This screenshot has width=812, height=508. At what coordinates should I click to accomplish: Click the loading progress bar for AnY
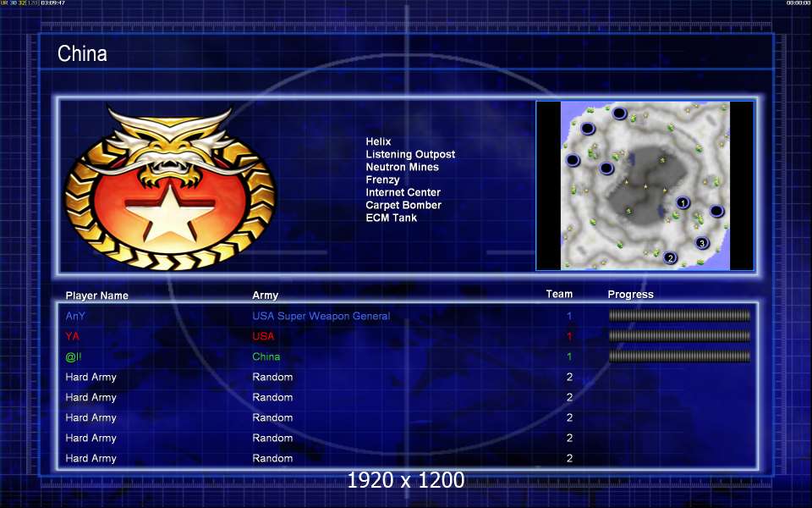(679, 315)
